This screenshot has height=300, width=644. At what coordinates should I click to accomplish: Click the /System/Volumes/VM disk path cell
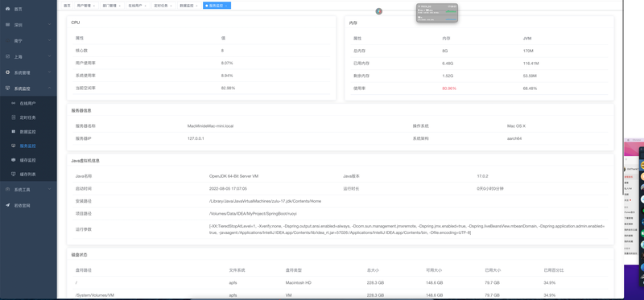click(94, 295)
